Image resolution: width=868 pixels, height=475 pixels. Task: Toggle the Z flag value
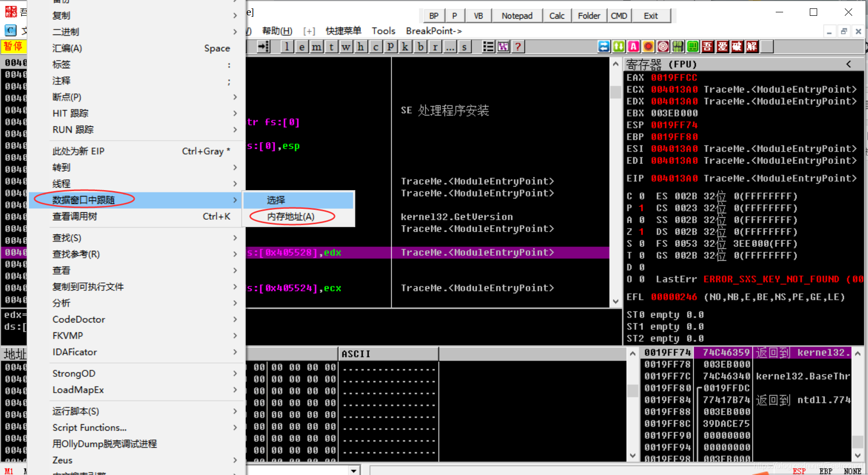(642, 232)
